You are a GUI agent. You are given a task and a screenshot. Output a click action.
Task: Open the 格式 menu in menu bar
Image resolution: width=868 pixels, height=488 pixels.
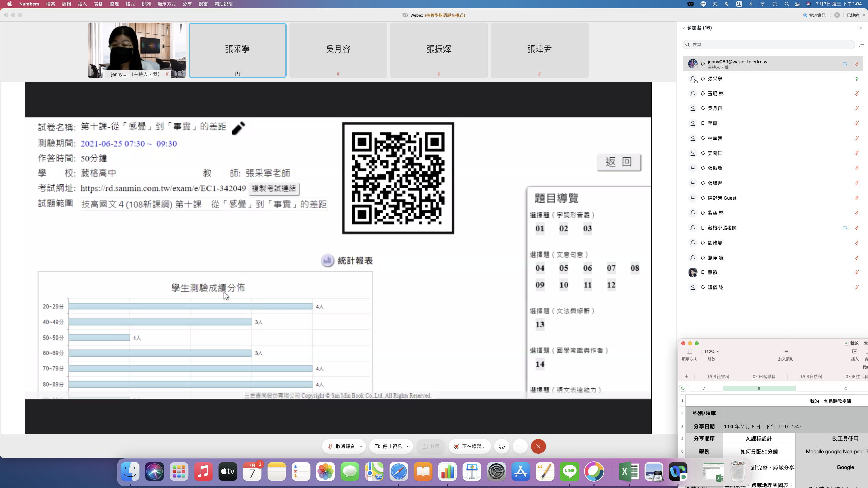pyautogui.click(x=130, y=4)
